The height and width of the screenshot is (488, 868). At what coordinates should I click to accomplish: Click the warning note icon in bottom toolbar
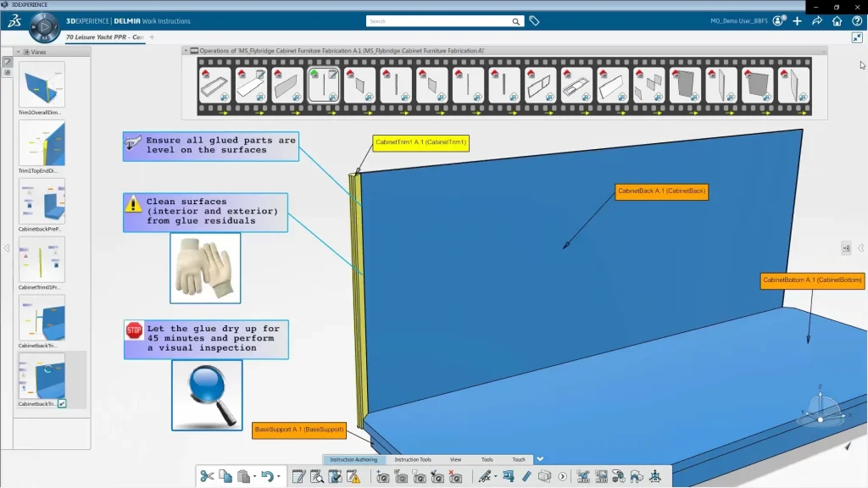pyautogui.click(x=353, y=477)
